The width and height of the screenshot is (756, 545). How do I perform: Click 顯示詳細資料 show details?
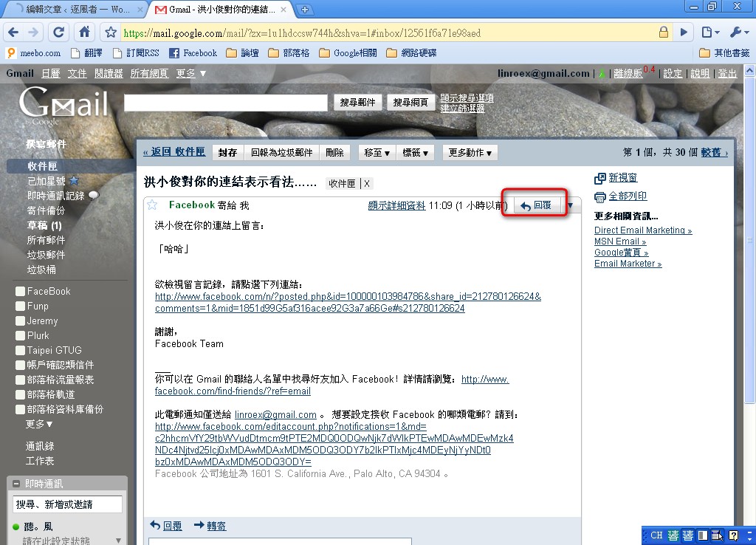[x=396, y=206]
